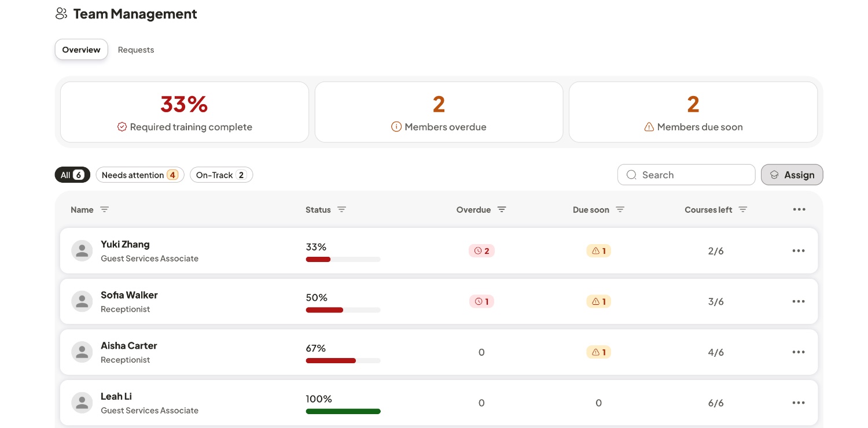Open more options for Aisha Carter
Screen dimensions: 868x428
click(x=799, y=352)
